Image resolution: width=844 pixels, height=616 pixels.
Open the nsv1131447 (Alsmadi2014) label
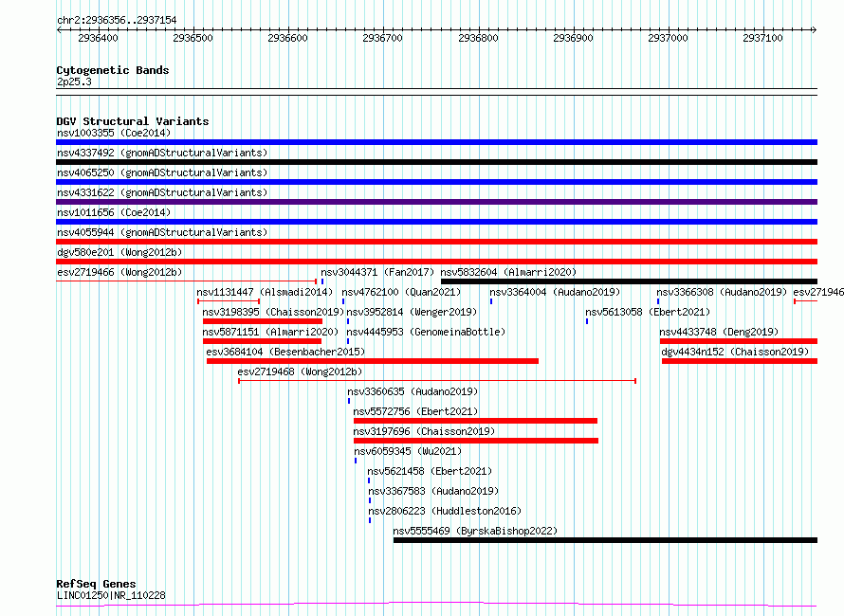(x=265, y=292)
